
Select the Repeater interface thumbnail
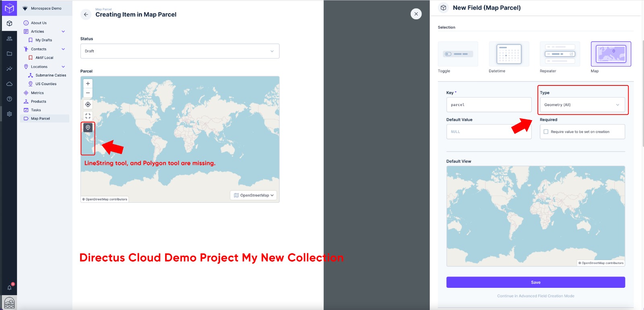pos(560,54)
